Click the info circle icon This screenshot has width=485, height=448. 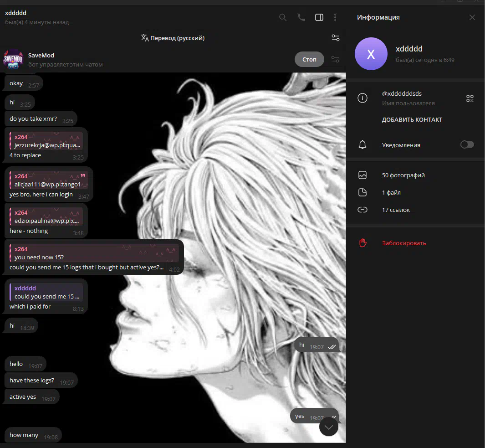pos(362,98)
